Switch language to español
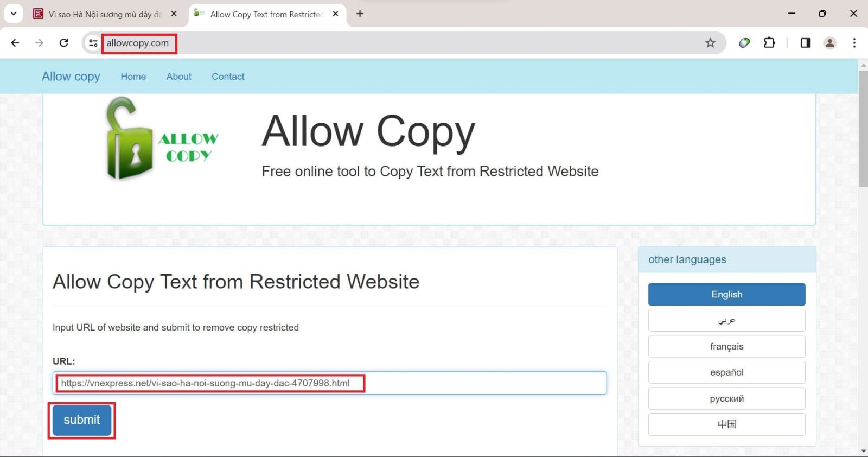This screenshot has height=457, width=868. (726, 372)
